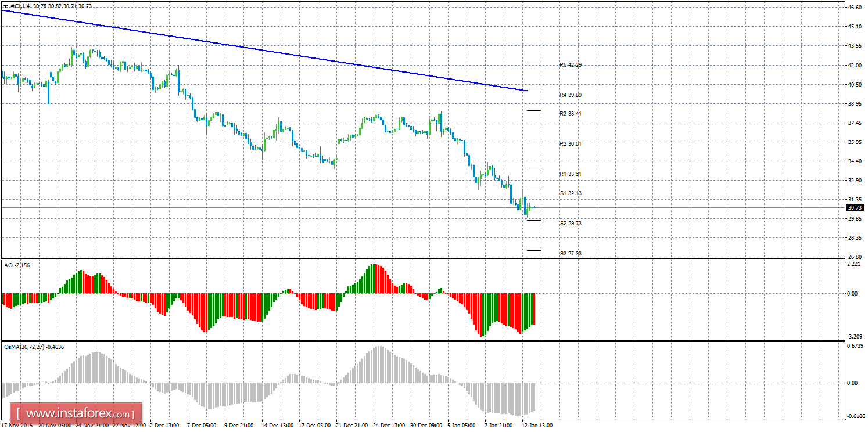Select the R5 42.29 pivot label
This screenshot has width=868, height=432.
coord(571,65)
